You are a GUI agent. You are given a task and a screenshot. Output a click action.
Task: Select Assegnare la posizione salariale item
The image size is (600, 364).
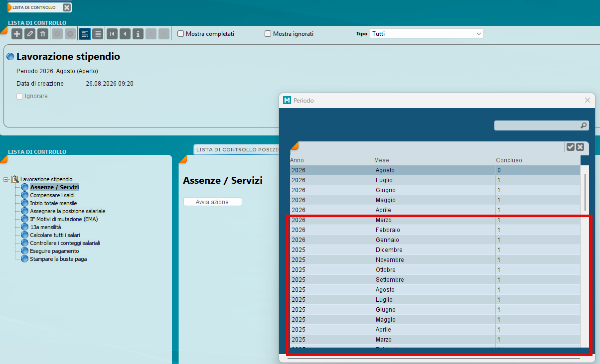pos(68,211)
